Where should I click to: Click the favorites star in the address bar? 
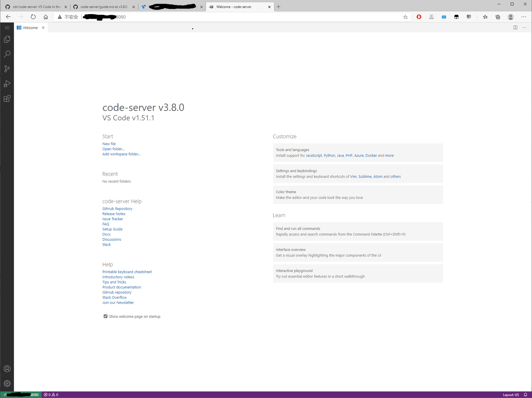405,17
